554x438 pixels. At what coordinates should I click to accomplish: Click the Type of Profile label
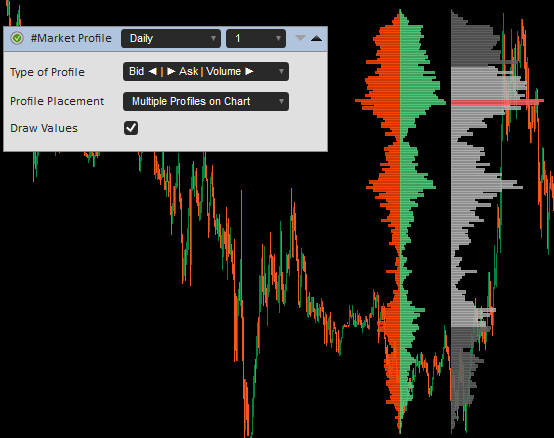click(47, 72)
